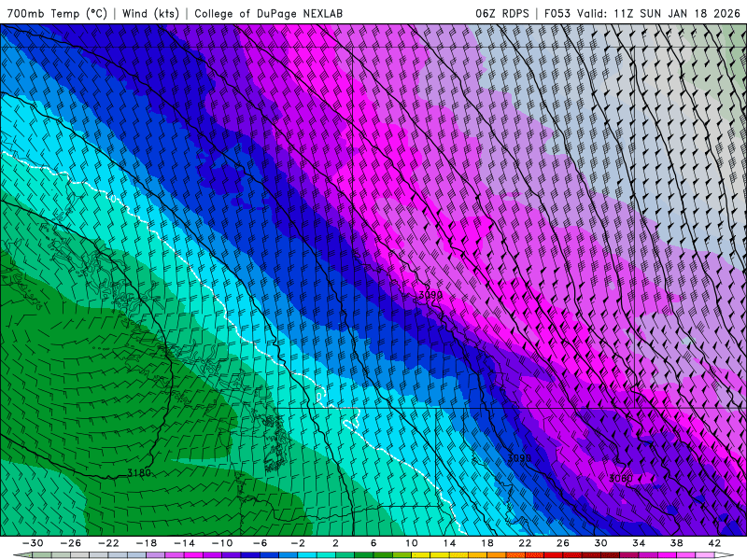Click the colorbar label "34"
The width and height of the screenshot is (747, 560).
coord(639,543)
